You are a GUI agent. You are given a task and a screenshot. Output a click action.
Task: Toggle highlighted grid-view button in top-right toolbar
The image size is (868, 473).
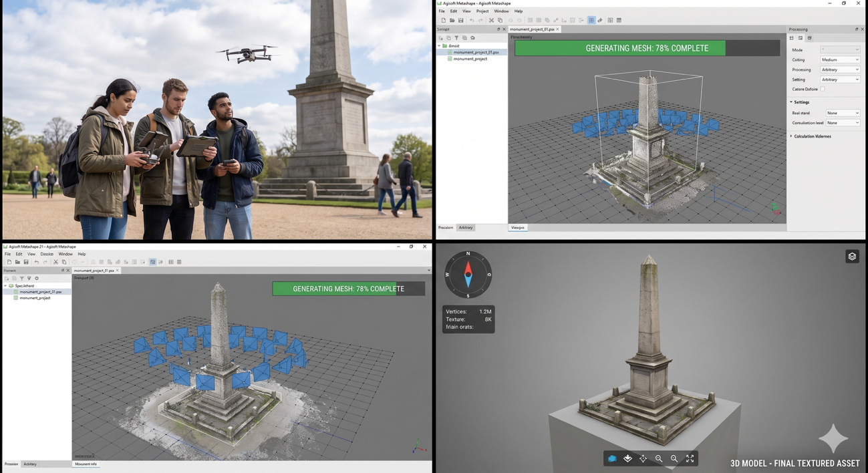point(591,20)
